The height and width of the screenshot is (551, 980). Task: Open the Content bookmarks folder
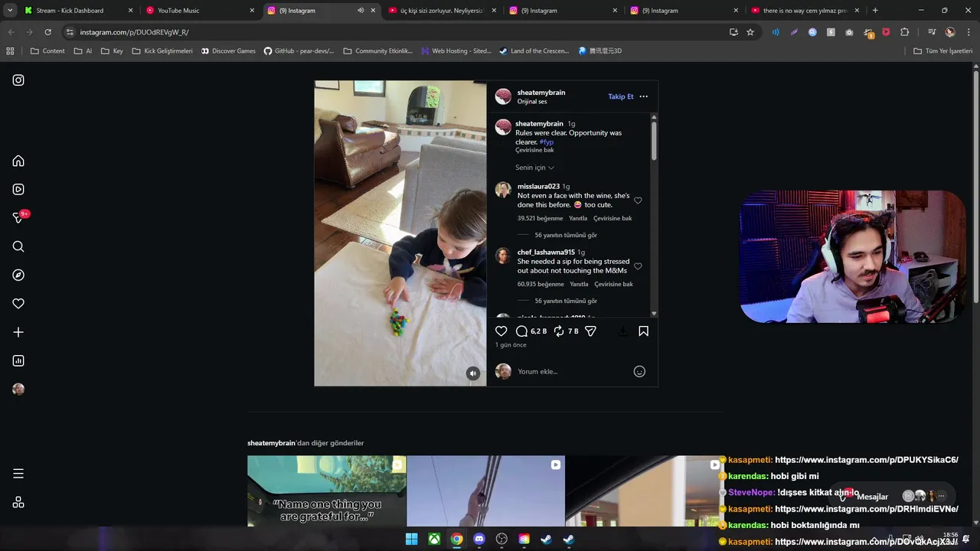click(x=47, y=51)
